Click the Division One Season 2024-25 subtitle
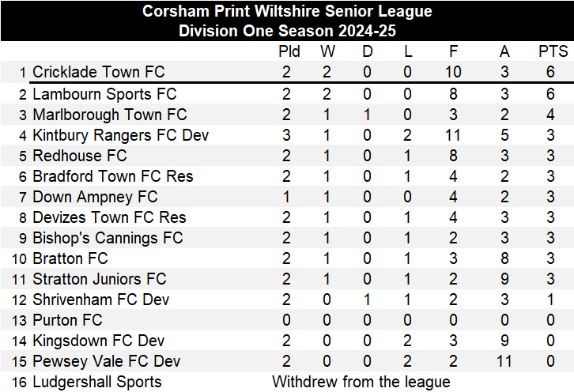Viewport: 574px width, 392px height. point(287,31)
